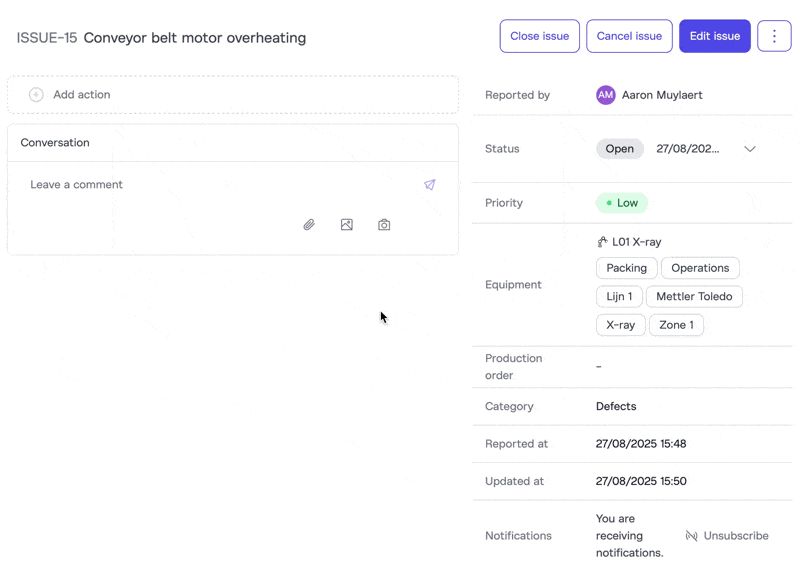
Task: Select the Packing equipment tag
Action: 627,268
